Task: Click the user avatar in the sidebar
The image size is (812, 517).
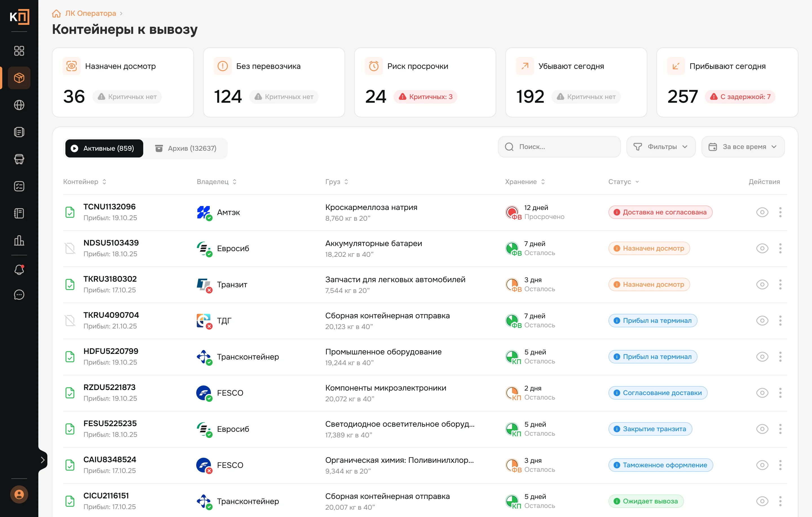Action: click(x=19, y=494)
